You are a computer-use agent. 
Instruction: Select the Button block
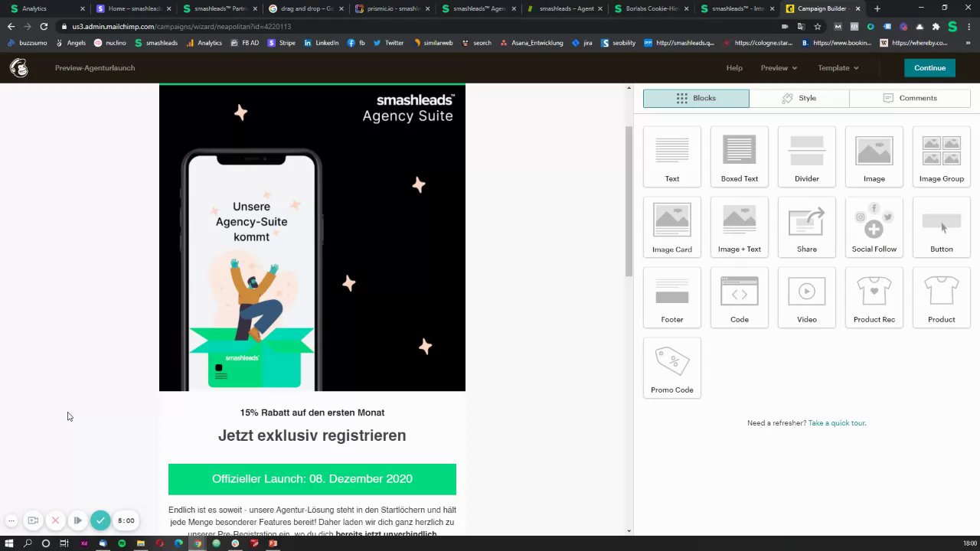pyautogui.click(x=942, y=227)
